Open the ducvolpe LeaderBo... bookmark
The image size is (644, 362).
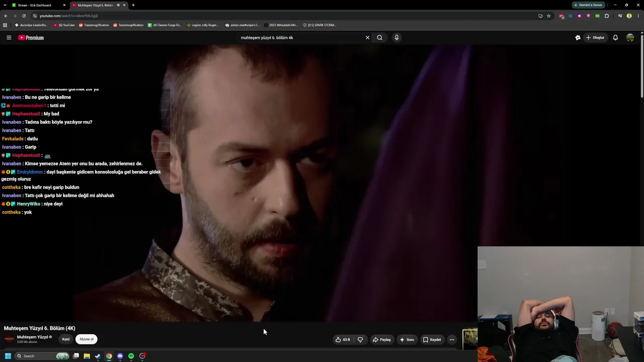31,25
